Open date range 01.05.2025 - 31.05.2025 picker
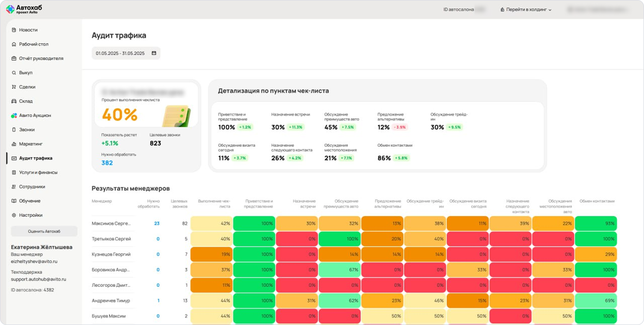The image size is (644, 325). click(x=120, y=53)
